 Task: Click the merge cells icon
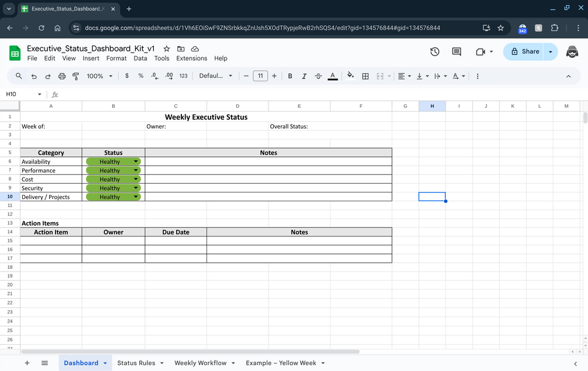[380, 76]
